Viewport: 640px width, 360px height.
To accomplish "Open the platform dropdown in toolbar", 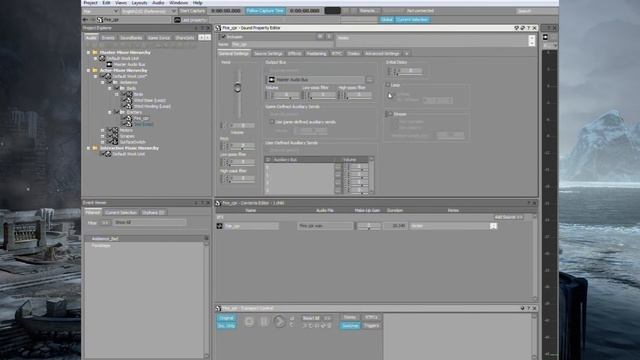I will click(101, 11).
